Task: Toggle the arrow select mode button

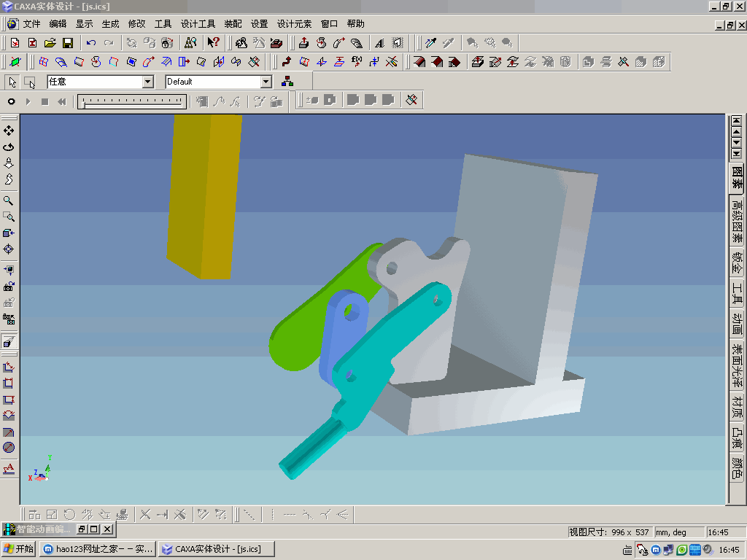Action: (12, 82)
